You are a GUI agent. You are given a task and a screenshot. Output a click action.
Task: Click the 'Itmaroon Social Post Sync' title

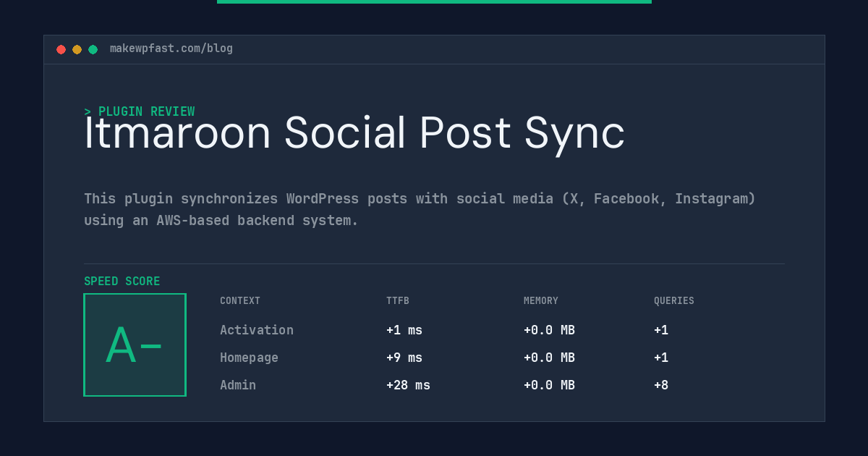coord(354,134)
